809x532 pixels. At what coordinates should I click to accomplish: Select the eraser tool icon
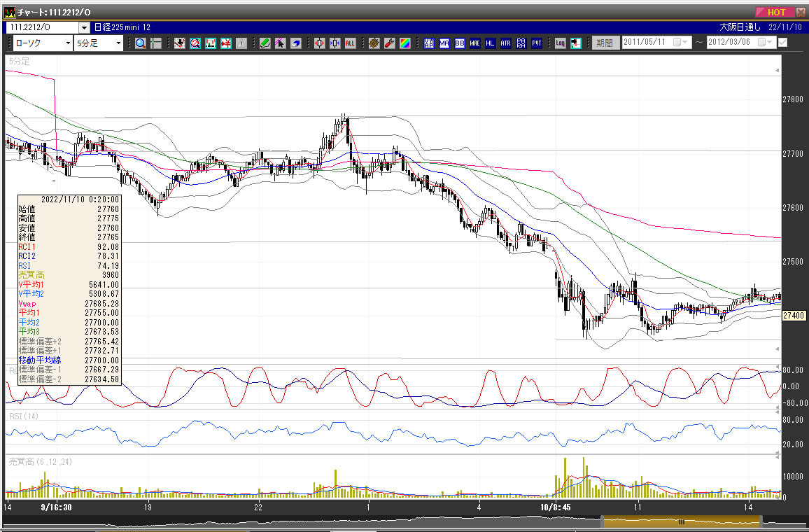tap(295, 43)
